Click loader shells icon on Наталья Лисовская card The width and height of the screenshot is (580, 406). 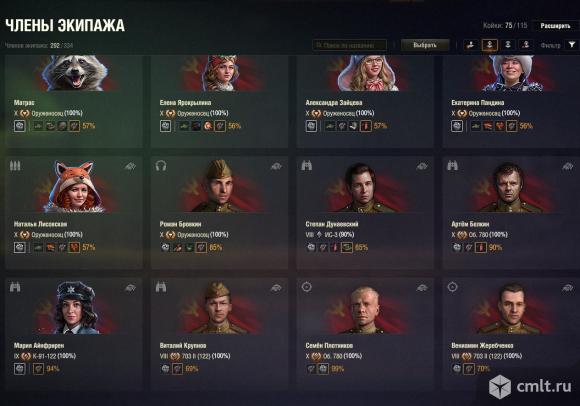coord(15,165)
